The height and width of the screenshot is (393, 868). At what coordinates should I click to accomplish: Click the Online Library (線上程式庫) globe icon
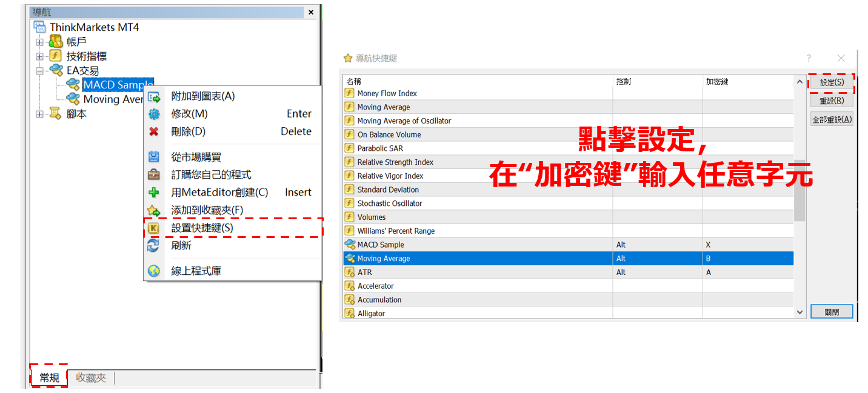(x=154, y=271)
